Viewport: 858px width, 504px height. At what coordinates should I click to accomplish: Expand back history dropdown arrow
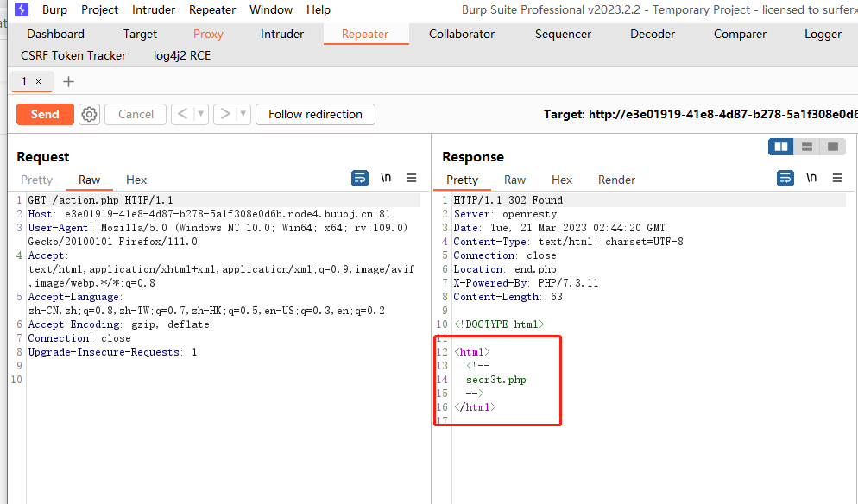pos(201,114)
